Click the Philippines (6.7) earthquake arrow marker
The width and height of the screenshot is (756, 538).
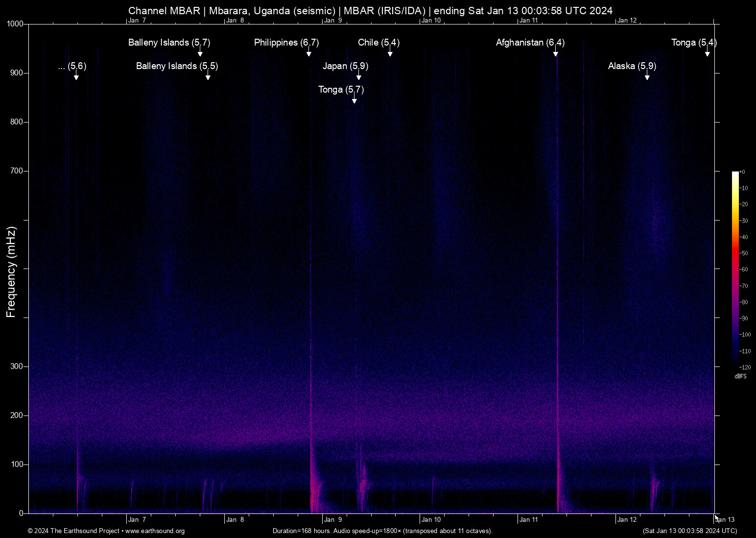click(309, 53)
